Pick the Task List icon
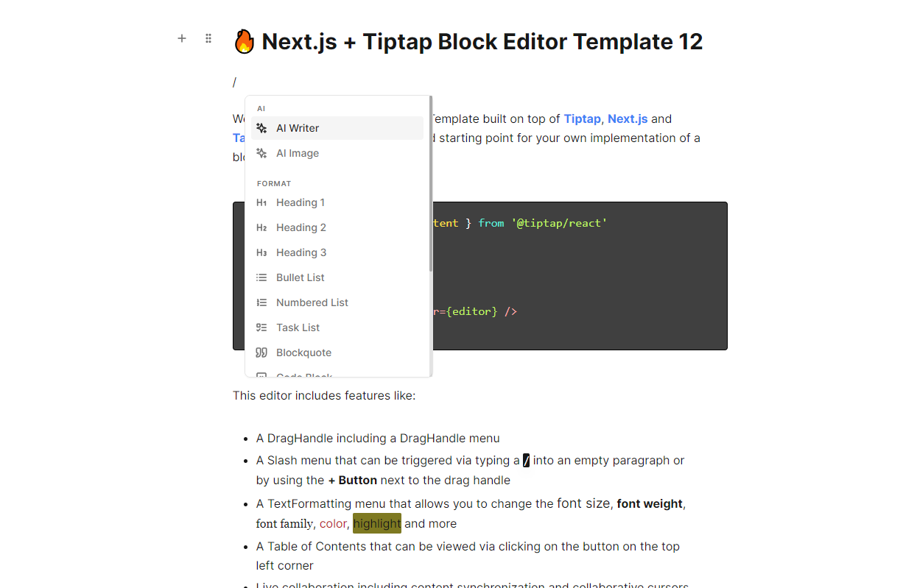Viewport: 903px width, 588px height. [x=261, y=327]
